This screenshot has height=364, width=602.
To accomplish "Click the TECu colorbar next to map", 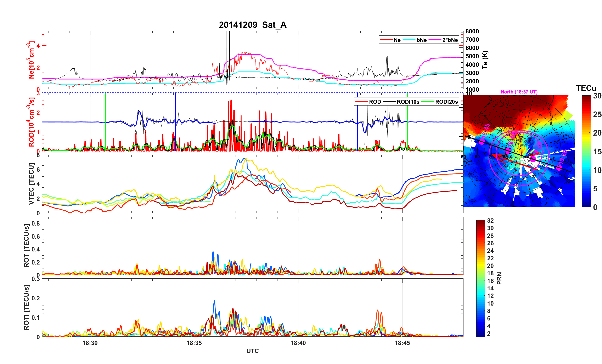I will tap(586, 151).
